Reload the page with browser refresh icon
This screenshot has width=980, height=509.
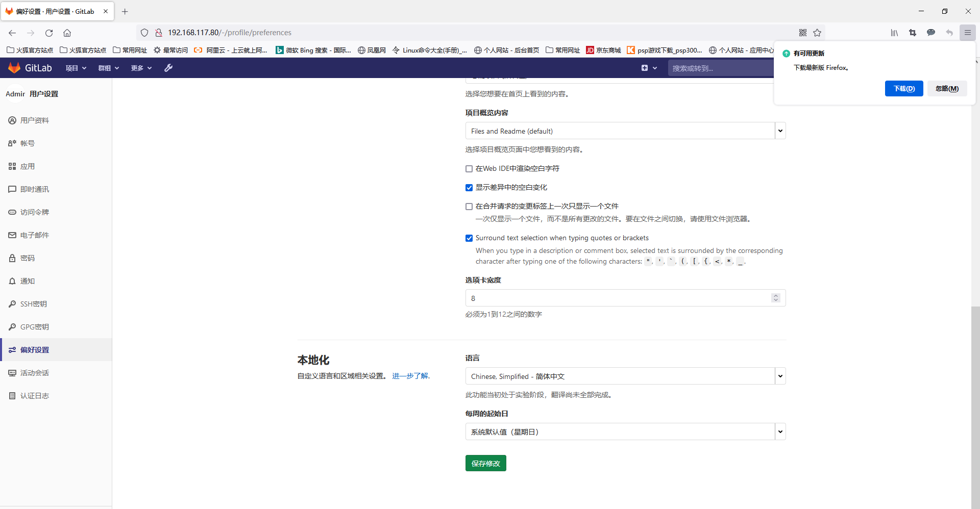(x=49, y=33)
